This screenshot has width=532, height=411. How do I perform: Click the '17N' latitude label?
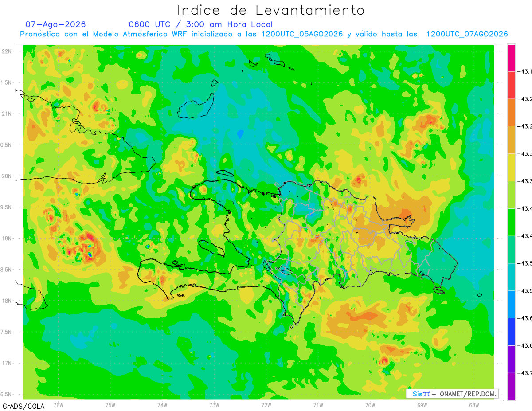click(7, 363)
